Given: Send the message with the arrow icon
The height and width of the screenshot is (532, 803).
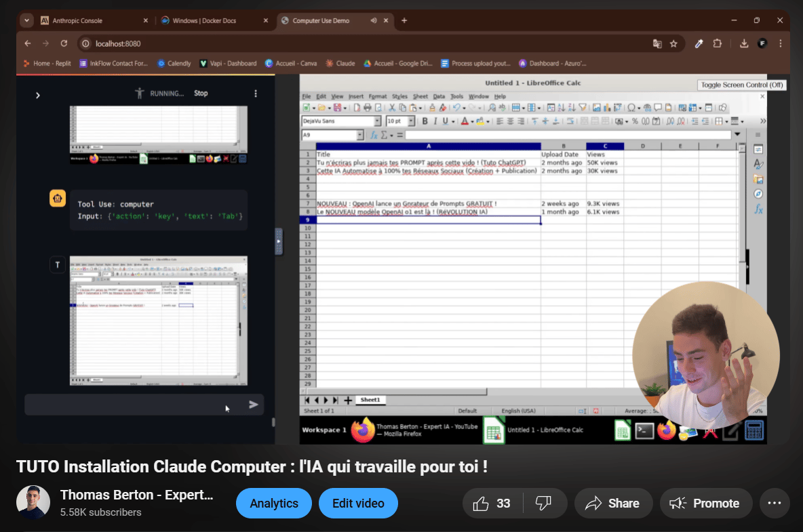Looking at the screenshot, I should [x=253, y=405].
